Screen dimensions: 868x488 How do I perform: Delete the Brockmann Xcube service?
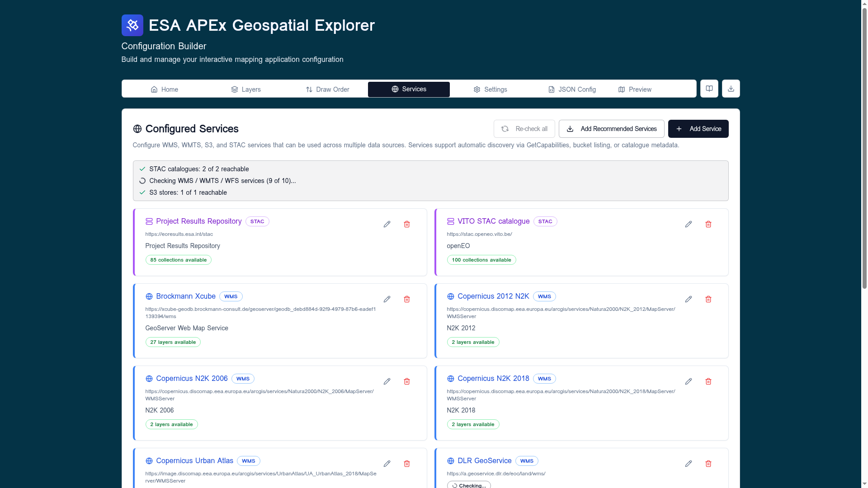point(407,300)
